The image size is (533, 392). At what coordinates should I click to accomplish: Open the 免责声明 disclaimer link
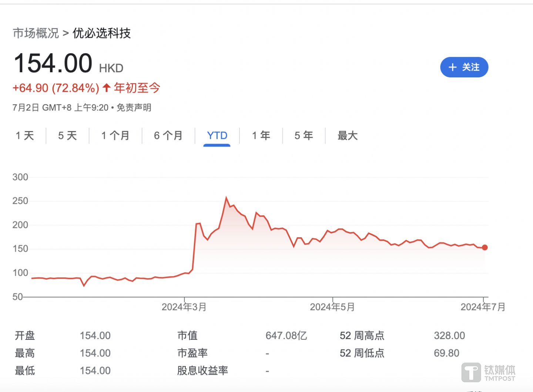tap(134, 108)
